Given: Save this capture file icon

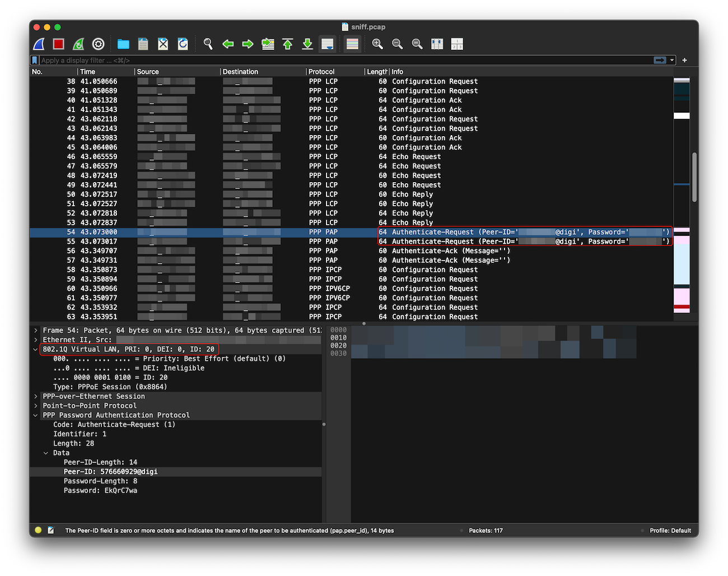Looking at the screenshot, I should [x=143, y=44].
